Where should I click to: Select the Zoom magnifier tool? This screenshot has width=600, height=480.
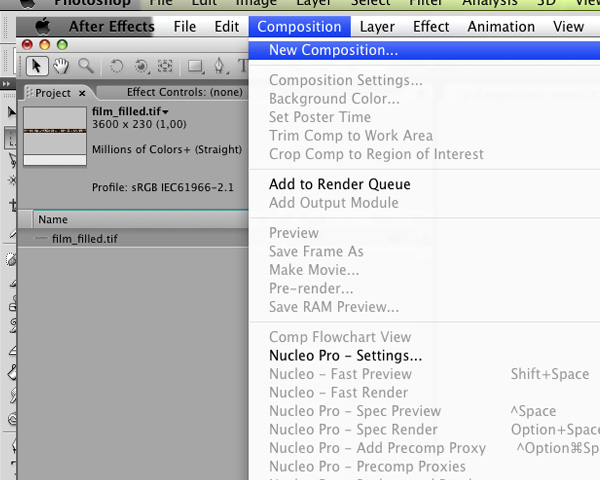coord(86,66)
